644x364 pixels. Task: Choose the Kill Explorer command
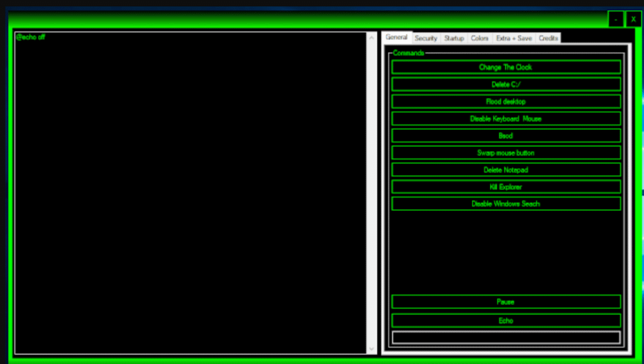click(506, 186)
